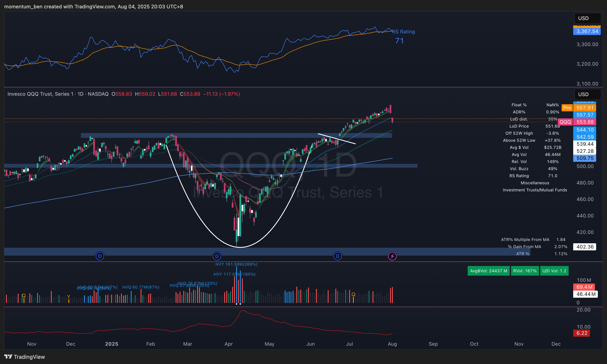Click the HVY 161.56M(268%) volume label
This screenshot has width=607, height=364.
[x=236, y=264]
